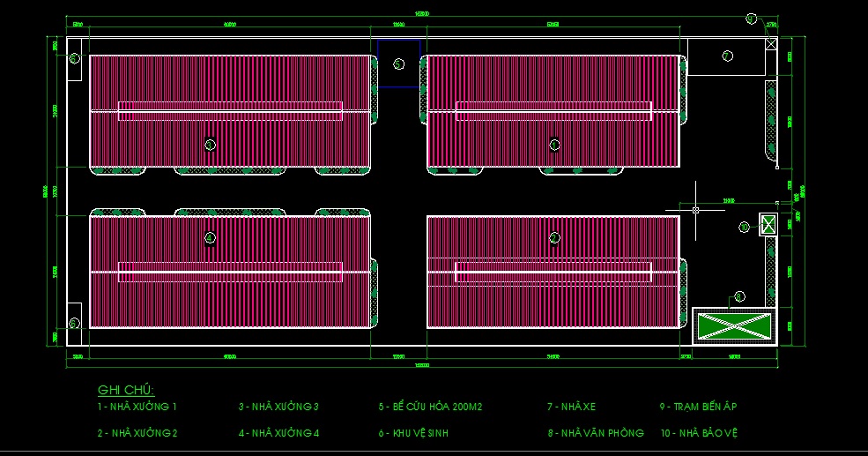Select the green crossed rectangle at bottom right
This screenshot has width=868, height=456.
coord(734,325)
